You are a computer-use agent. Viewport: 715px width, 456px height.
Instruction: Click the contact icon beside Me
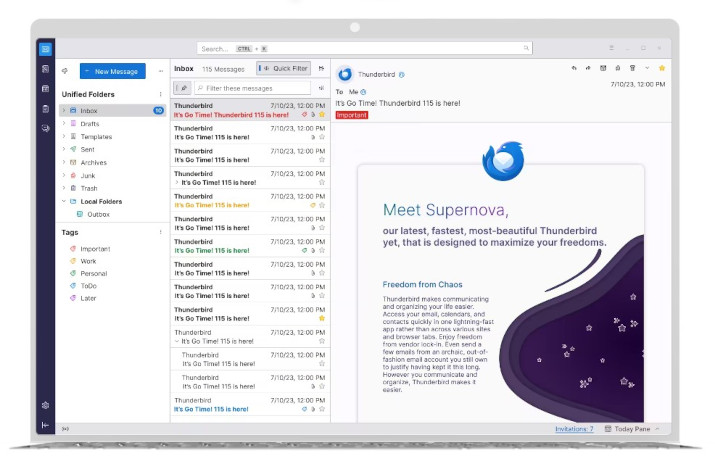pyautogui.click(x=363, y=92)
